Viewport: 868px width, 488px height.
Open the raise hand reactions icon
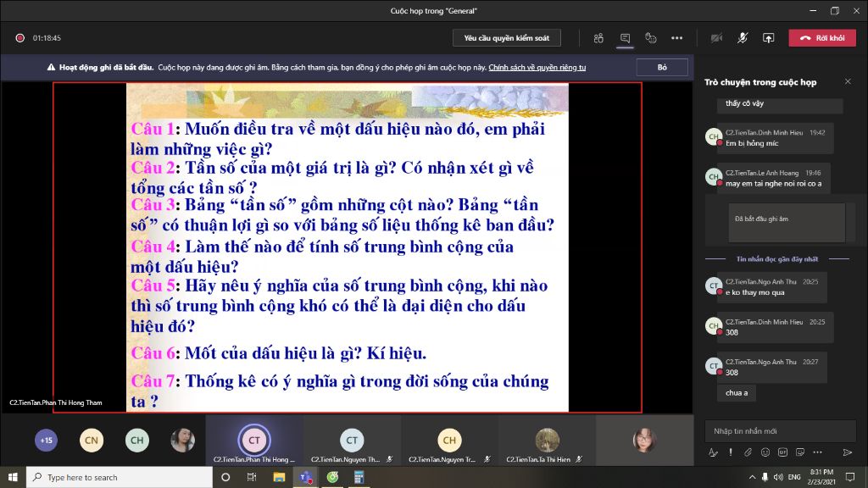tap(651, 38)
